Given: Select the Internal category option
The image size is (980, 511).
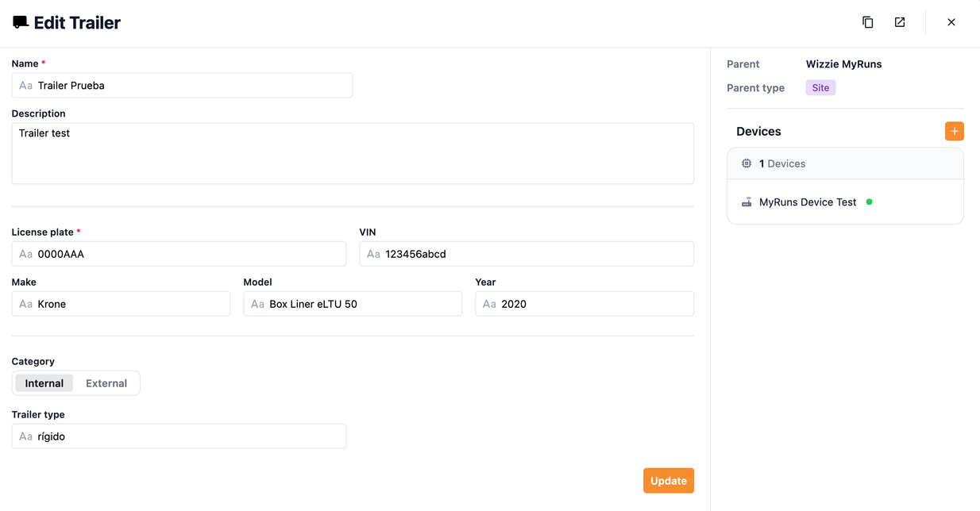Looking at the screenshot, I should (x=44, y=383).
